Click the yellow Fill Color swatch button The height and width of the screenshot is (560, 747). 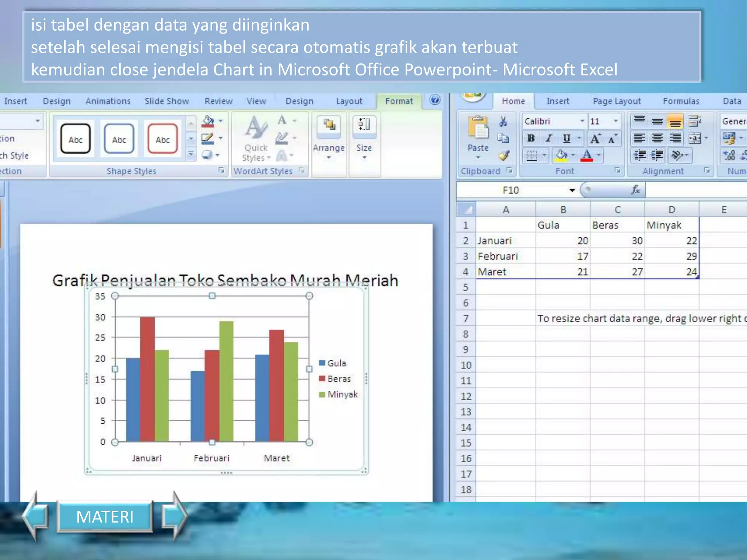(561, 156)
